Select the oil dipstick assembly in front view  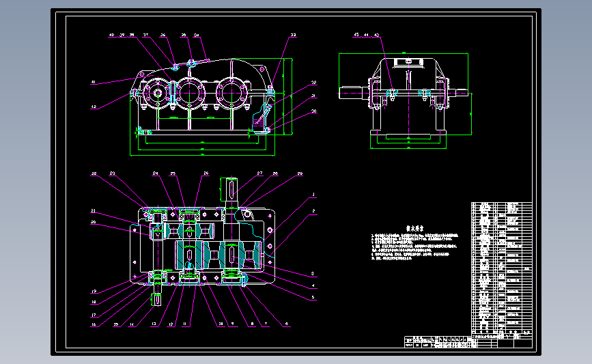[x=262, y=116]
